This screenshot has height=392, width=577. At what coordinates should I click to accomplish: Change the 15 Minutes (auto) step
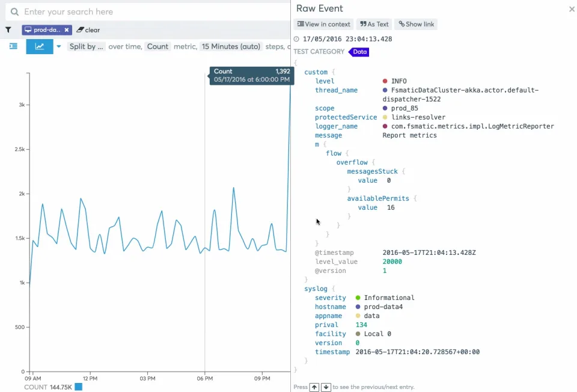231,46
